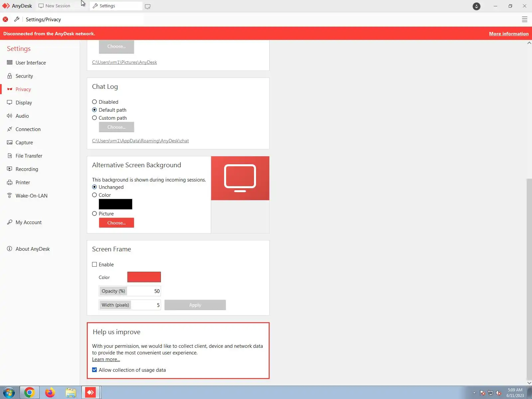Select Disabled for Chat Log
This screenshot has width=532, height=399.
tap(94, 102)
